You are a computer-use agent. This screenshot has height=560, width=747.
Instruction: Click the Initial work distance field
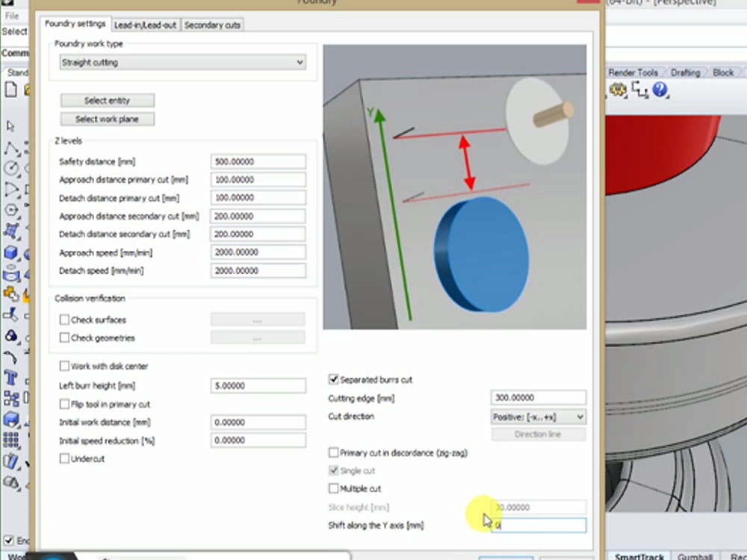pos(258,422)
